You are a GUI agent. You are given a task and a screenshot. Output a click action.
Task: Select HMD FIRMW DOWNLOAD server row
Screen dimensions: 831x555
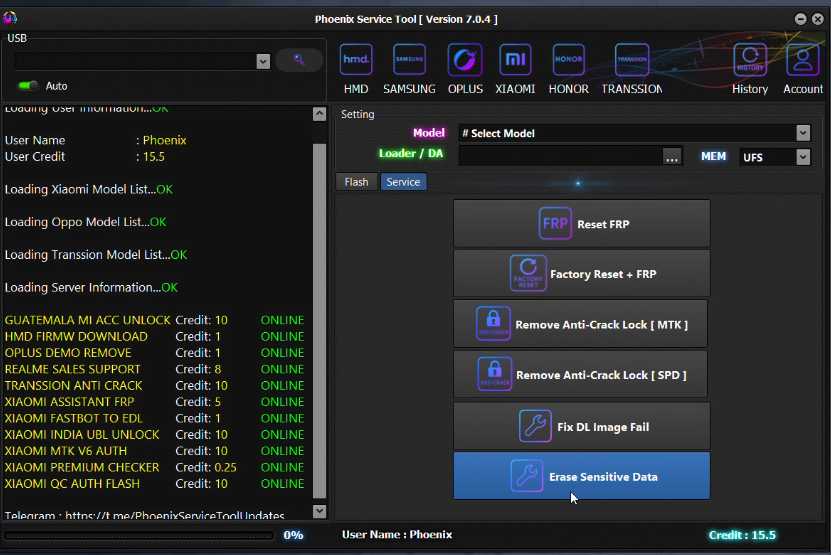(154, 337)
